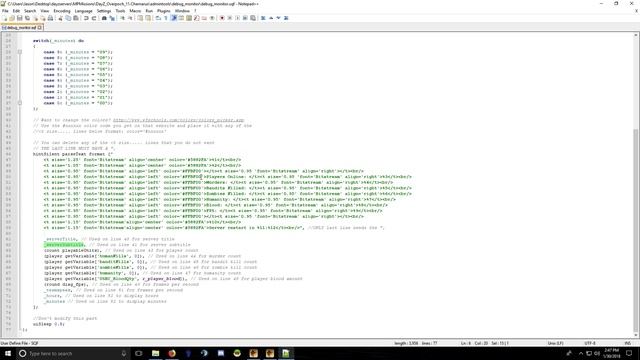Collapse the fold marker at case 9 line

[20, 52]
